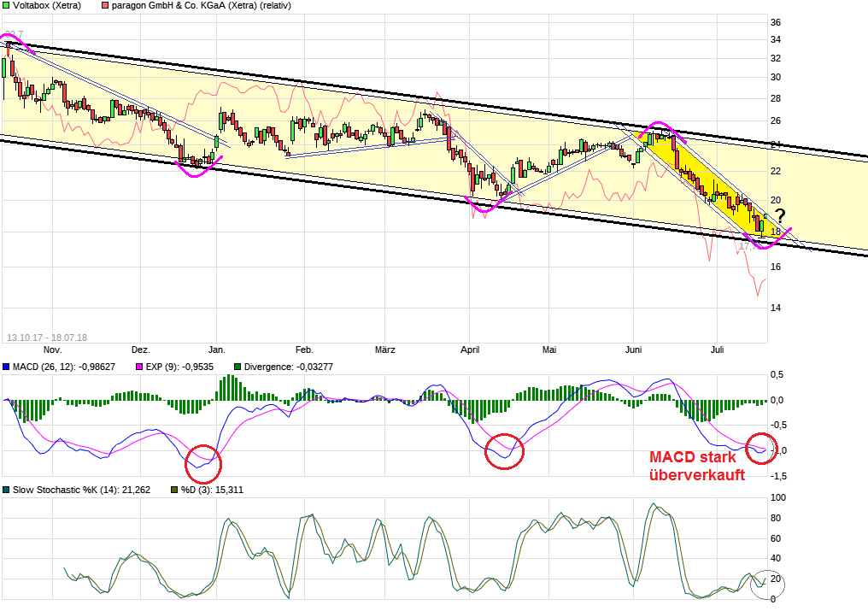868x611 pixels.
Task: Click the red circle on April MACD low
Action: pyautogui.click(x=504, y=450)
